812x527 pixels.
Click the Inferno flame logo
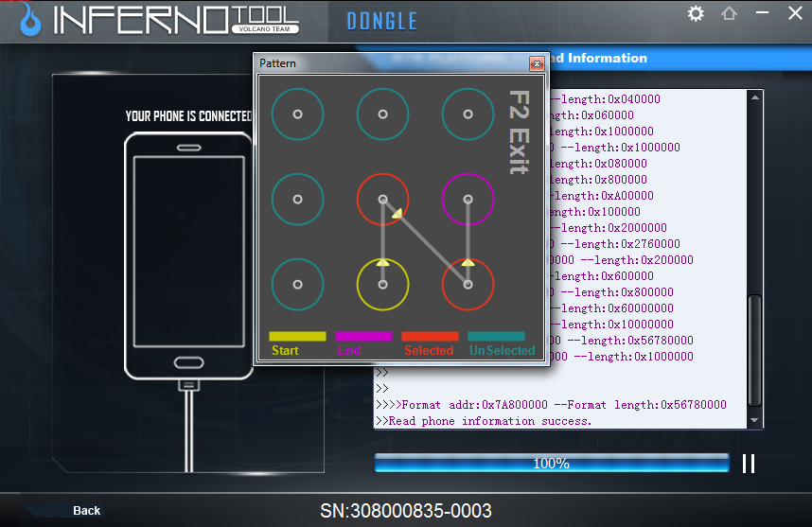30,21
